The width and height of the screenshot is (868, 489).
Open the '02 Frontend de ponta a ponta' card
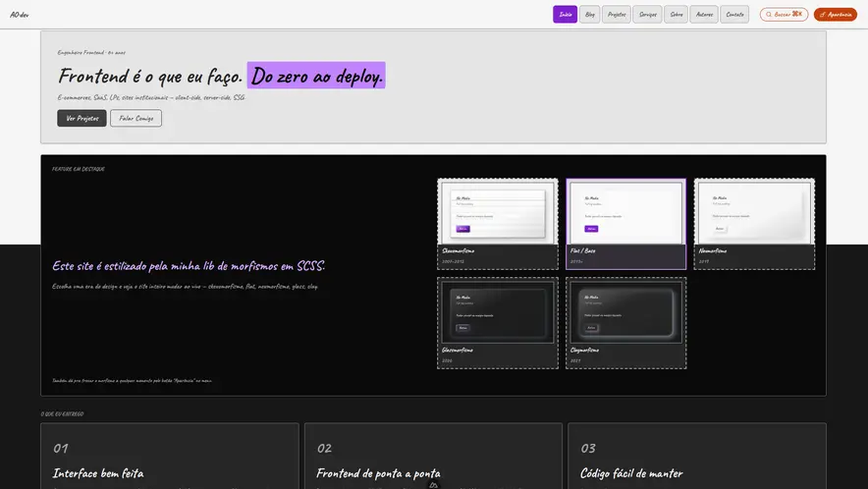[x=433, y=456]
